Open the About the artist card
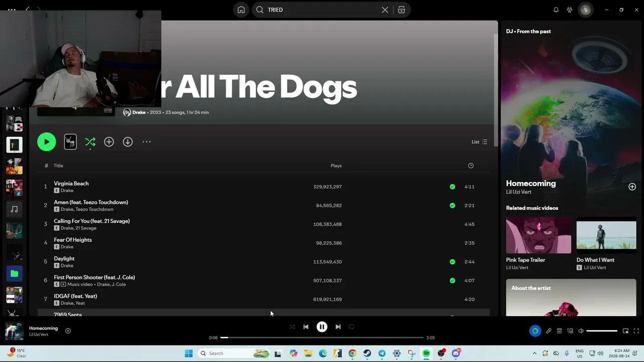Image resolution: width=644 pixels, height=362 pixels. tap(571, 298)
